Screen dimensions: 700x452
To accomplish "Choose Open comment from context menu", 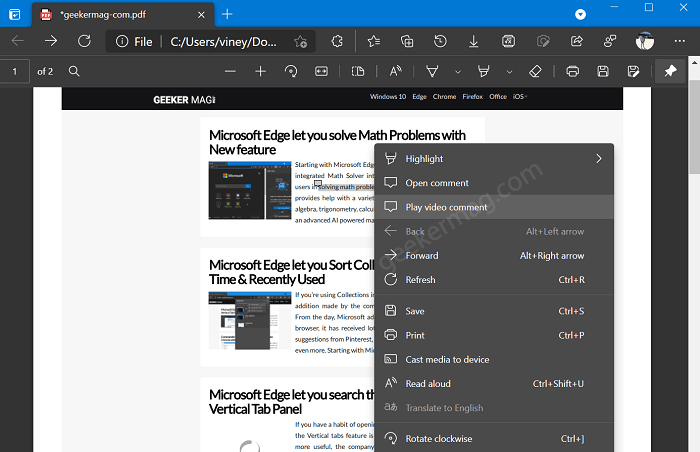I will tap(494, 183).
